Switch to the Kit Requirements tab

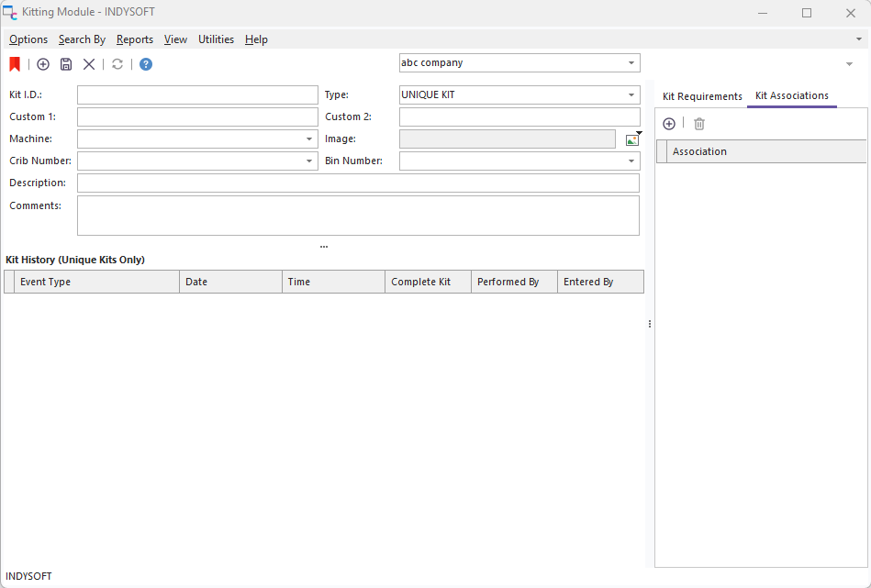[x=702, y=96]
